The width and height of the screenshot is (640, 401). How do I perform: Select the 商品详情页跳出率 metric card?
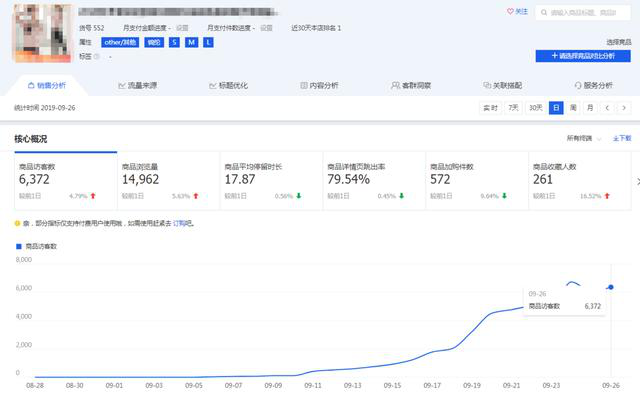(x=374, y=181)
